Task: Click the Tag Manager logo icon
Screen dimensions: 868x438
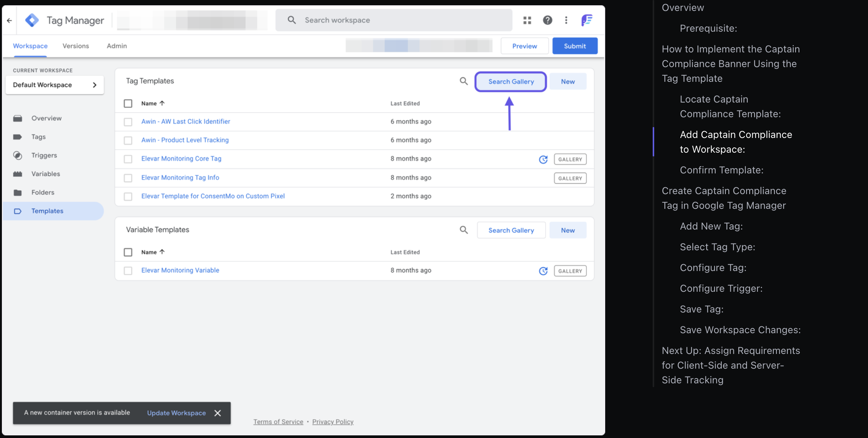Action: 32,20
